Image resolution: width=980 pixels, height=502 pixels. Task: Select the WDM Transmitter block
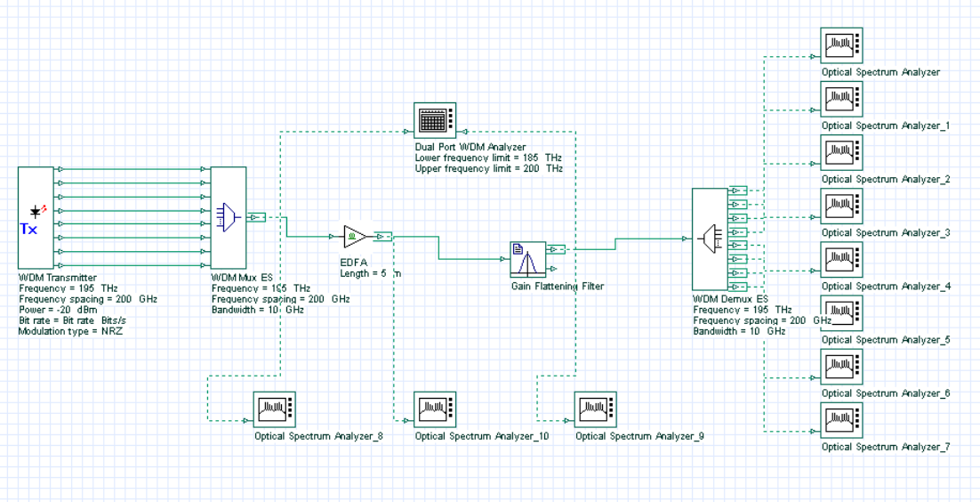pos(36,217)
